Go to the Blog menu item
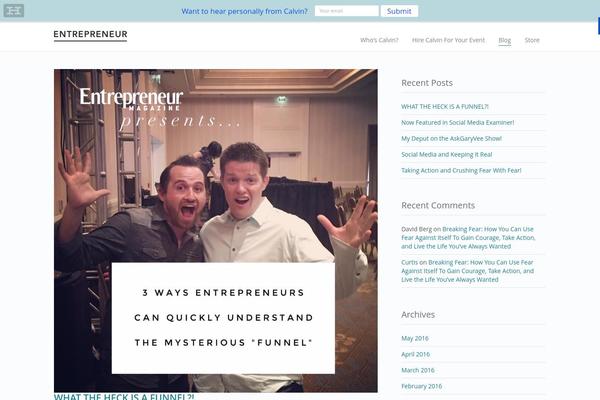 (505, 40)
